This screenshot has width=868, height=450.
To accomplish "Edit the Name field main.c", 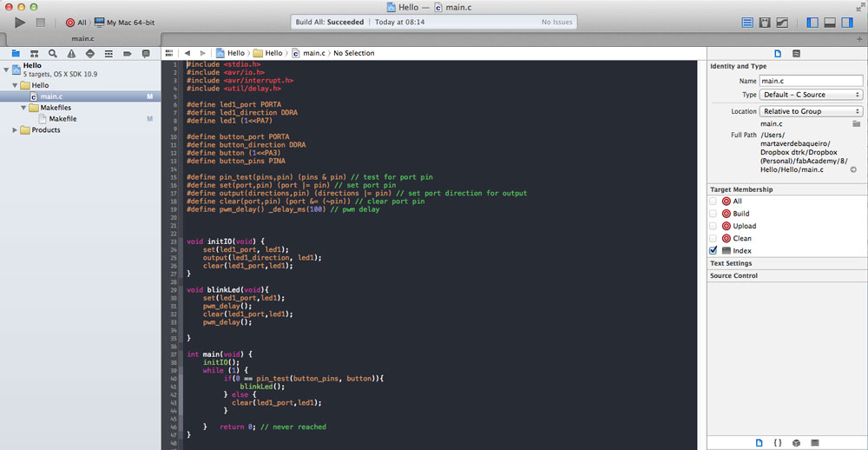I will click(x=811, y=81).
